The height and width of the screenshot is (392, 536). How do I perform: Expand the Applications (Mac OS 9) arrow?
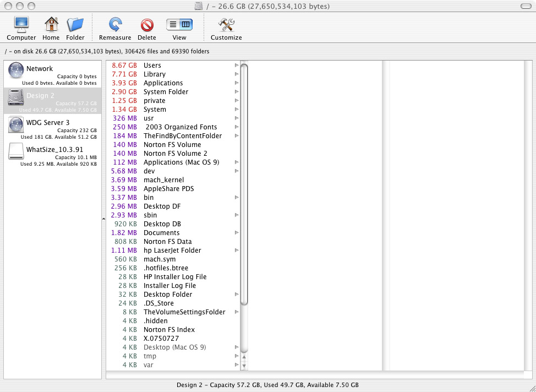coord(237,162)
